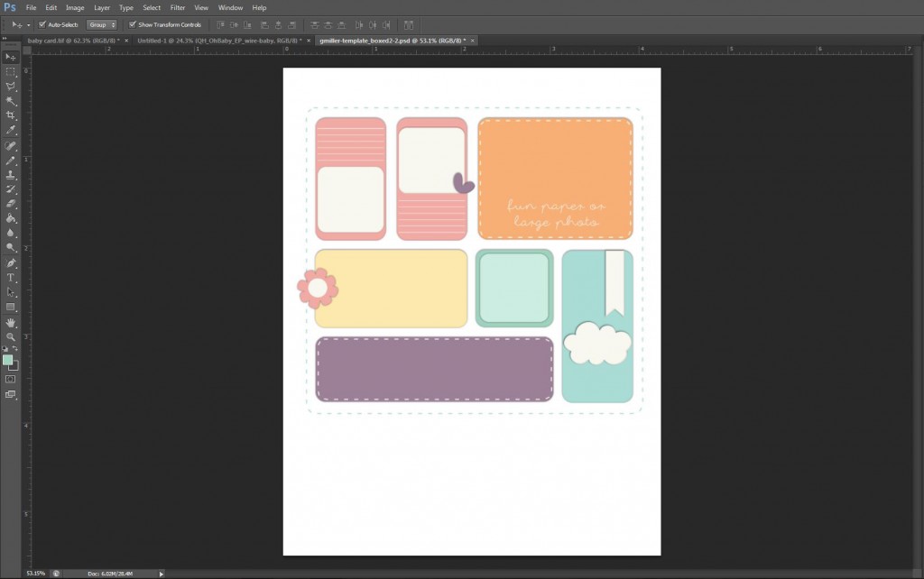Click Align Vertical Centers icon
The width and height of the screenshot is (924, 579).
234,24
